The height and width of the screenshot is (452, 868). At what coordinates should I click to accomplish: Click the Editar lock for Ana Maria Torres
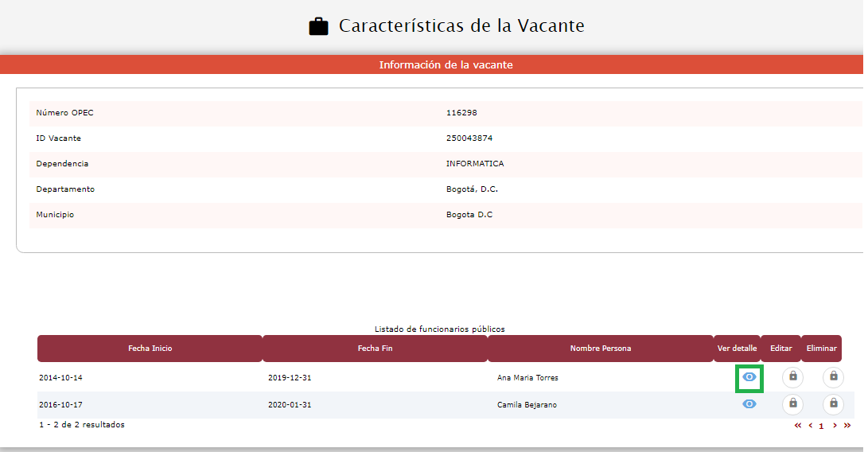[x=792, y=377]
